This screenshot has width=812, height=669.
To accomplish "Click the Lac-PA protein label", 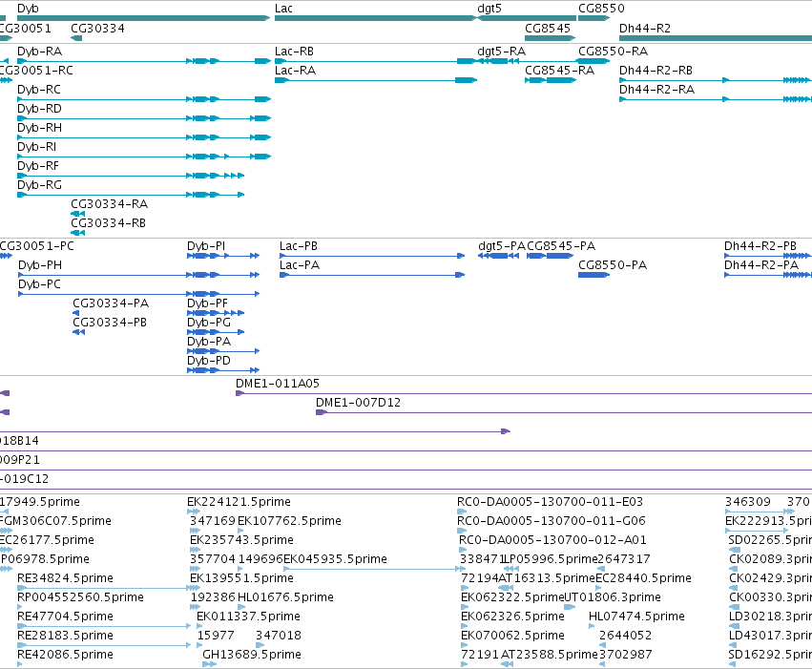I will [300, 265].
